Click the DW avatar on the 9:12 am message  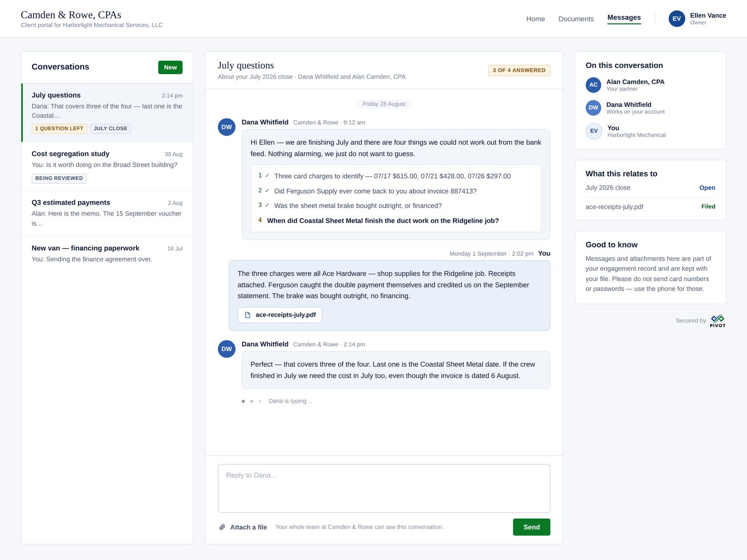pyautogui.click(x=227, y=127)
